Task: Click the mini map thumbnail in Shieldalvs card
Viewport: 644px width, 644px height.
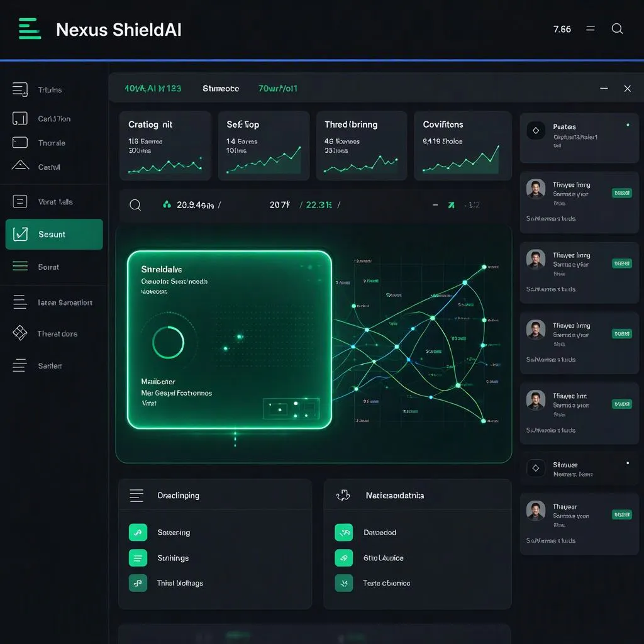Action: pos(291,409)
